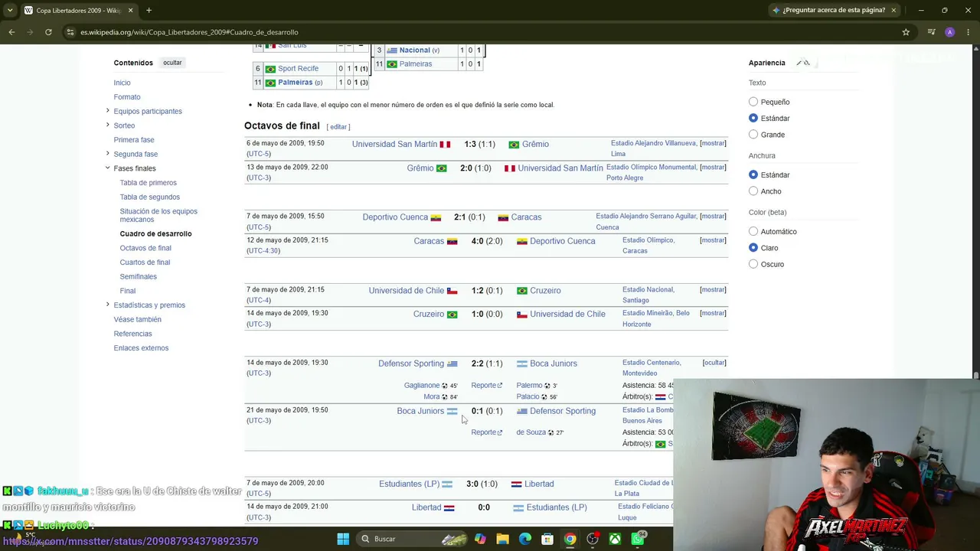Screen dimensions: 980x551
Task: Open the Estadio Alejandro Villanueva link
Action: (654, 143)
